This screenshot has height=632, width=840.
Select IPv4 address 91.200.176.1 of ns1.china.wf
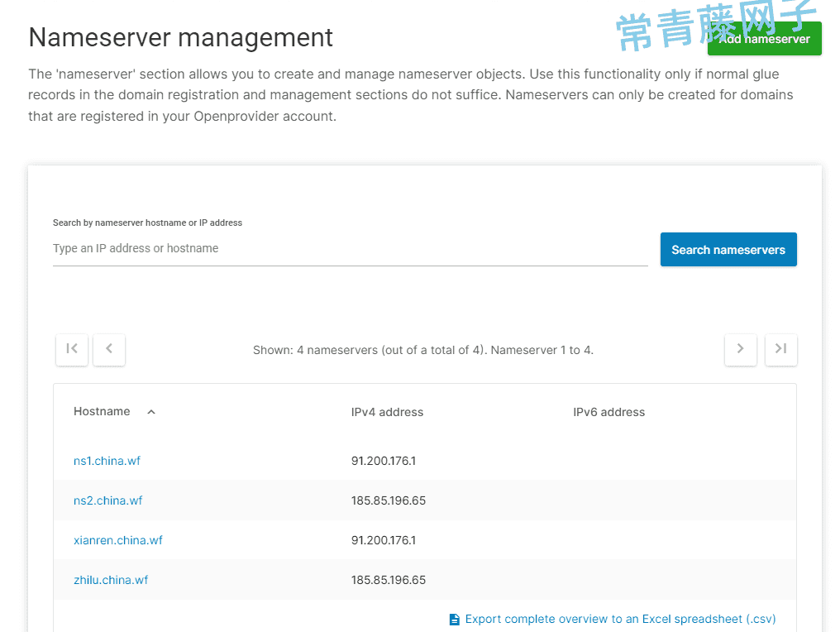[x=384, y=461]
